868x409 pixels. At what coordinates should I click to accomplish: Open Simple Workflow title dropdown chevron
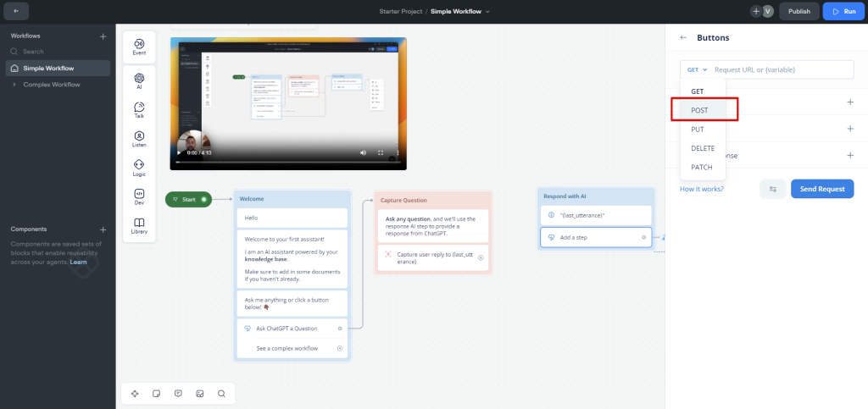[487, 11]
